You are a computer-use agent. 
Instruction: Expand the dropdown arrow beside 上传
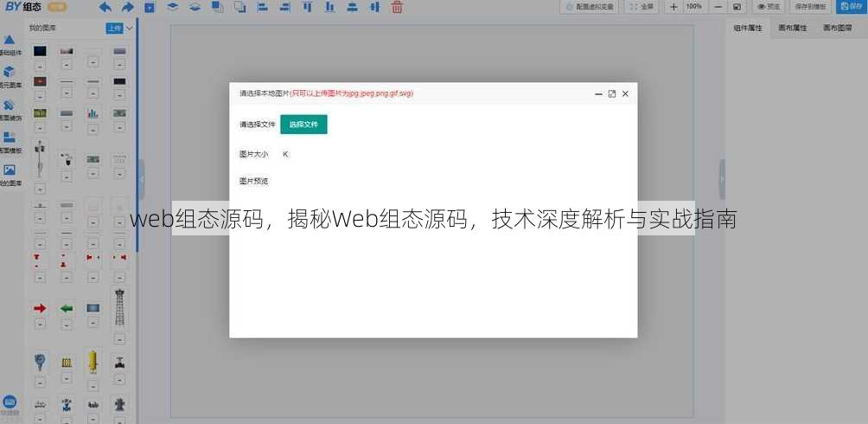[x=130, y=29]
